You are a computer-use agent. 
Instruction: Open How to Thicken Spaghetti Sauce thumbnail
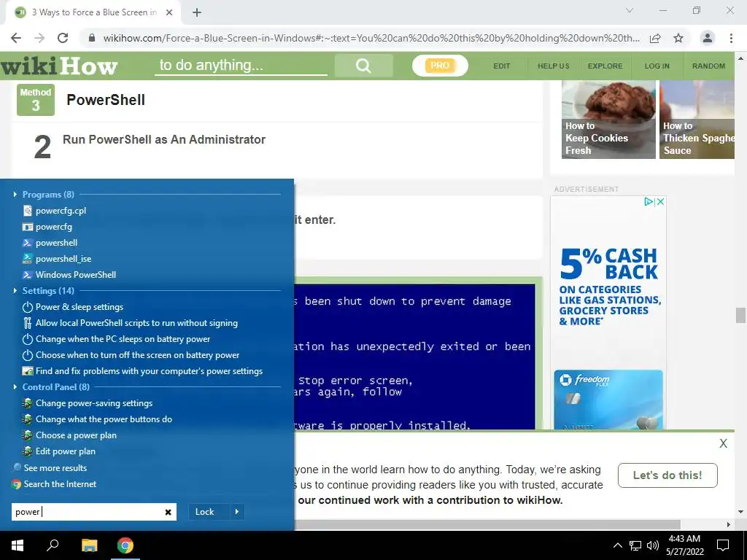697,120
